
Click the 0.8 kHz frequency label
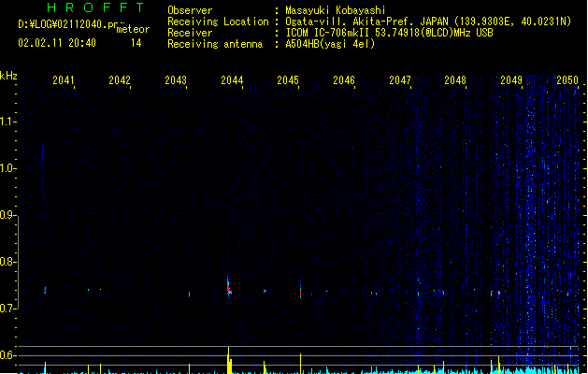coord(7,262)
